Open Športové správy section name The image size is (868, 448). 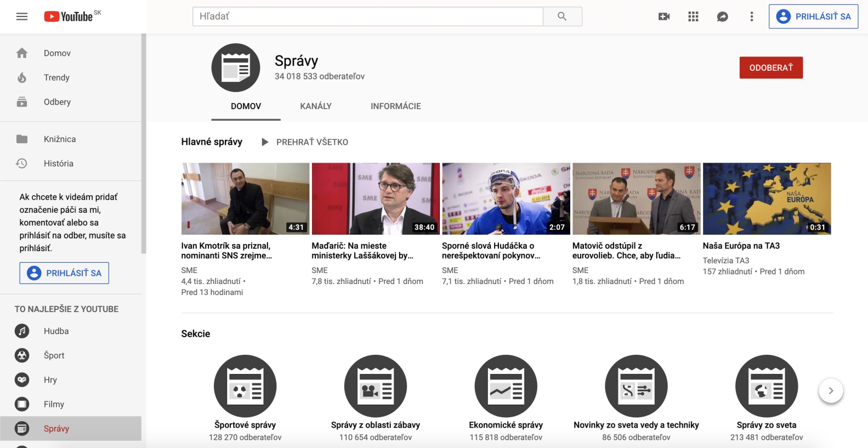245,425
